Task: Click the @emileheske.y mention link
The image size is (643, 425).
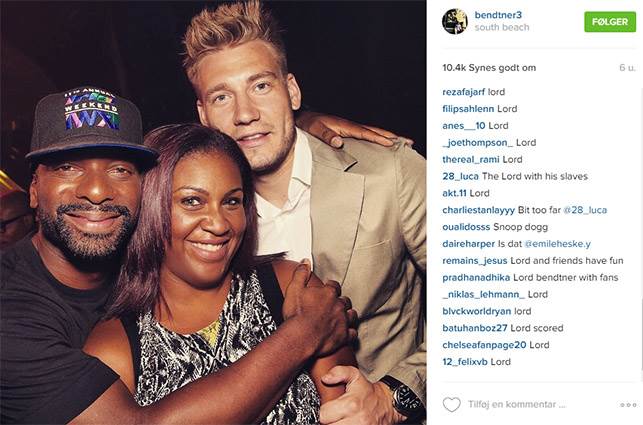Action: tap(558, 244)
